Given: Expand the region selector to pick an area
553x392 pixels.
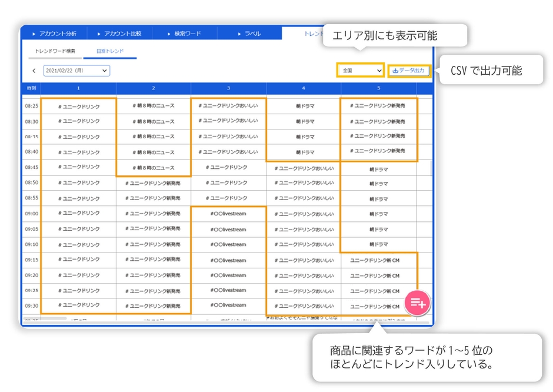Looking at the screenshot, I should (362, 69).
